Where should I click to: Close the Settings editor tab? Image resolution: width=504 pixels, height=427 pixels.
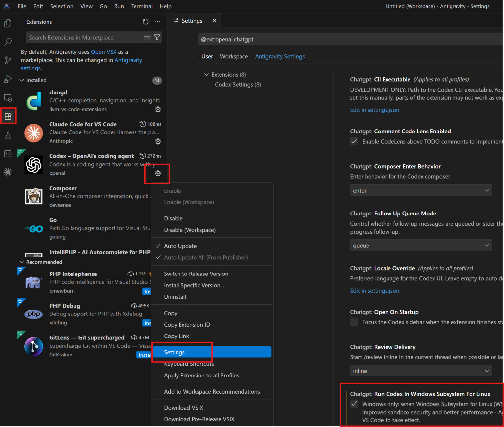(214, 21)
